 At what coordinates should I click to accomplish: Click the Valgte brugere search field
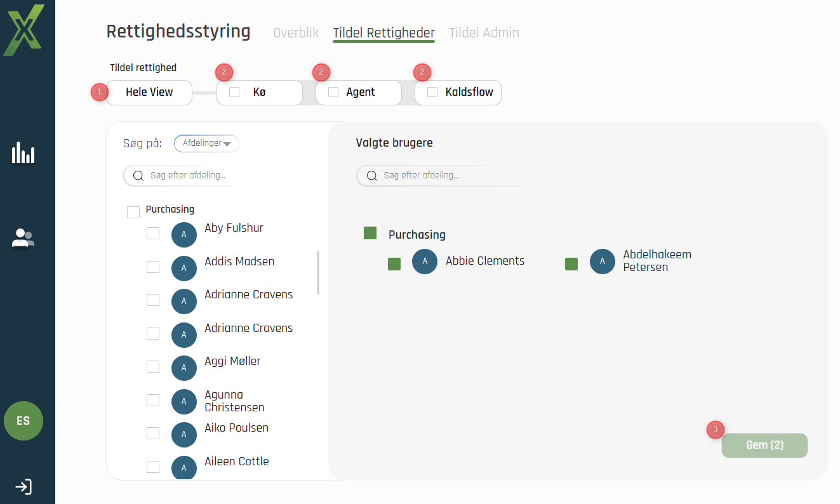[451, 176]
